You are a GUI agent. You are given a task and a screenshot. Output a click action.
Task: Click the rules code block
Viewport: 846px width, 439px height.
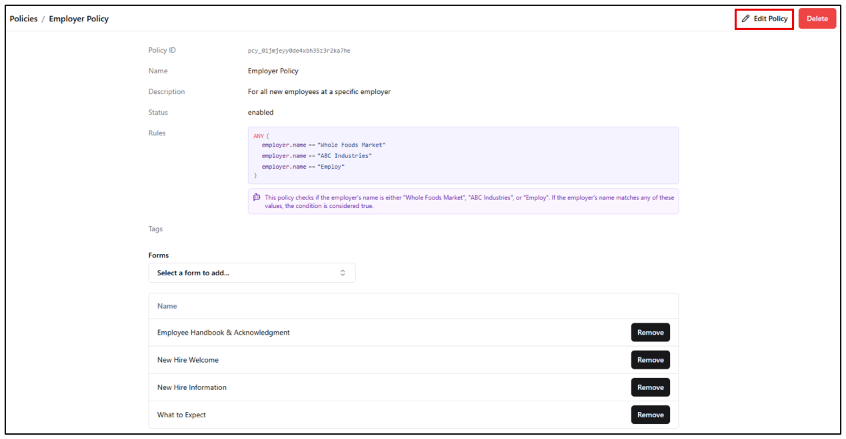coord(462,155)
